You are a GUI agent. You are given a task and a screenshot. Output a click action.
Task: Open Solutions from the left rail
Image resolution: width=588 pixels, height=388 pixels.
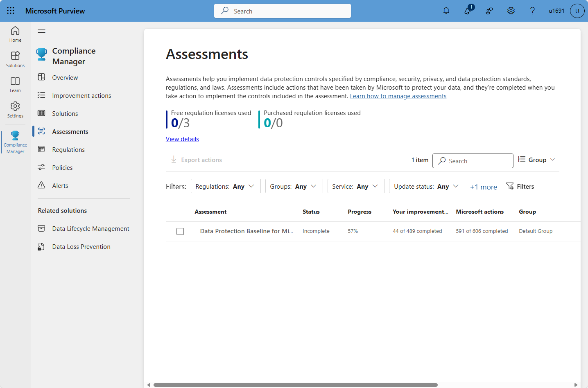tap(15, 59)
